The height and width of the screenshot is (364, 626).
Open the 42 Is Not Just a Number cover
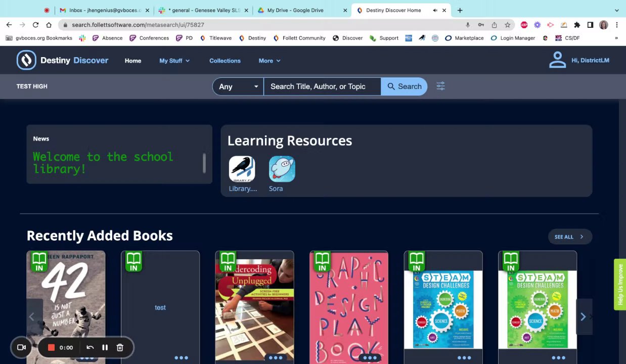66,307
